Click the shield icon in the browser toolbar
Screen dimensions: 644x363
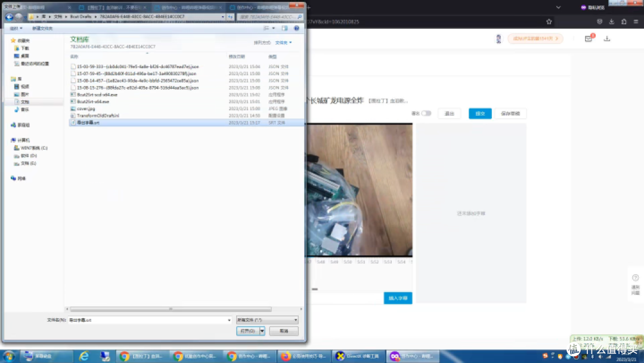pos(600,21)
